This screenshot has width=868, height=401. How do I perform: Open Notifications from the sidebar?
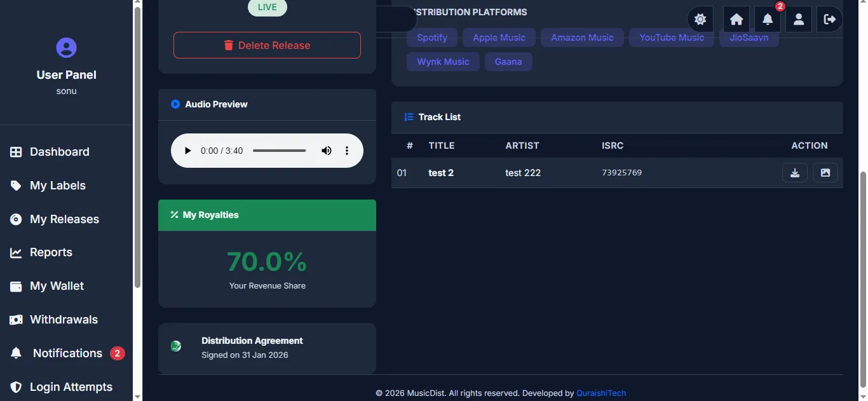click(x=67, y=353)
